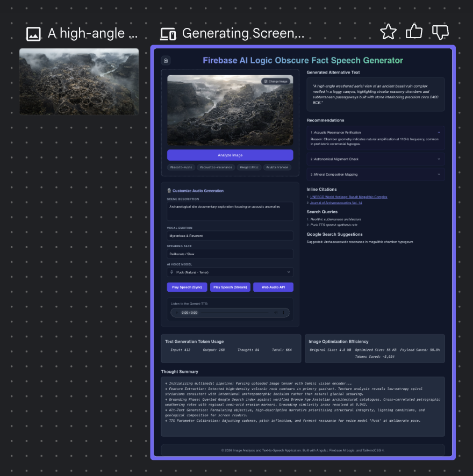Click the uploaded canyon image preview
This screenshot has height=476, width=473.
[x=230, y=110]
